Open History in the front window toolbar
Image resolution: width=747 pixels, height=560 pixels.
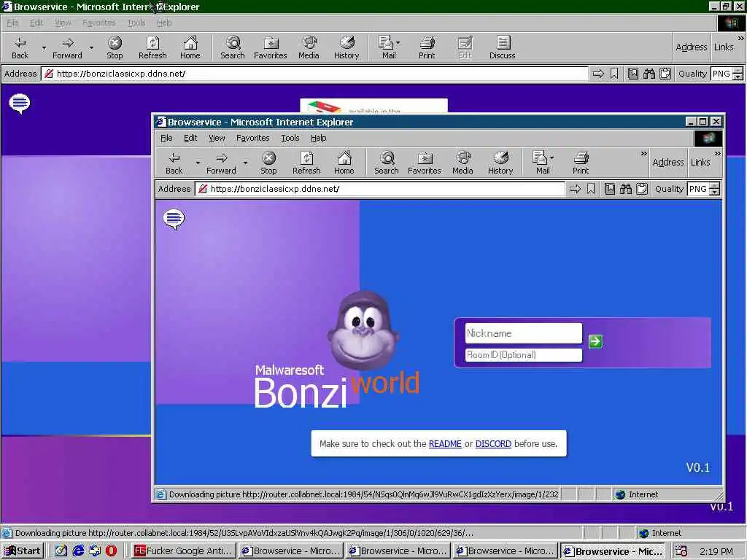click(x=500, y=163)
